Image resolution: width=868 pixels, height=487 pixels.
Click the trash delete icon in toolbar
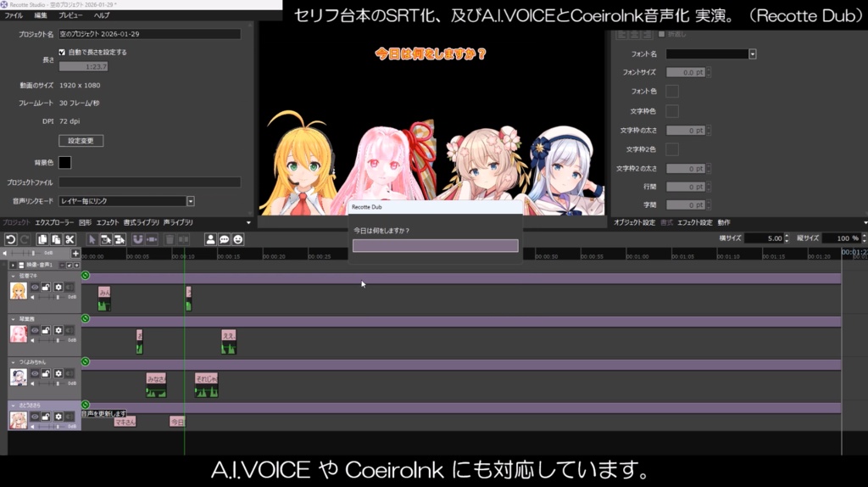pos(170,239)
